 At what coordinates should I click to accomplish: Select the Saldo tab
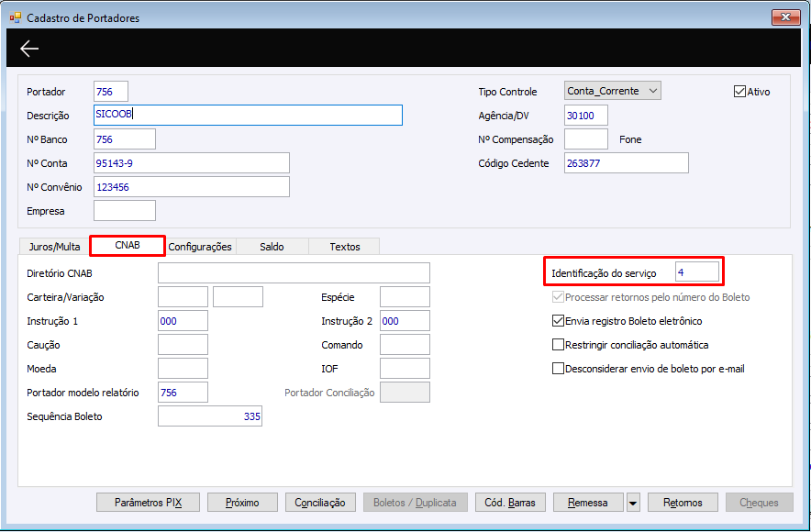coord(272,247)
